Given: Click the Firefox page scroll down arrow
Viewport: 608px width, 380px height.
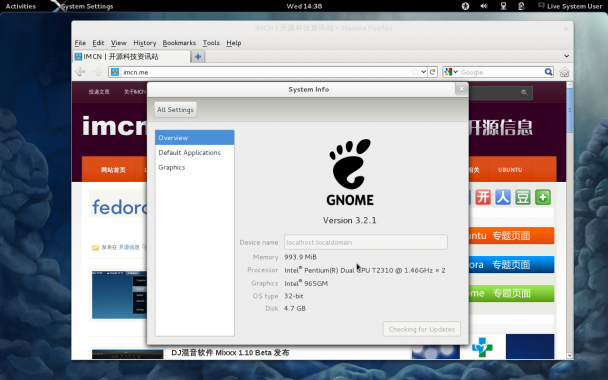Looking at the screenshot, I should pyautogui.click(x=569, y=355).
